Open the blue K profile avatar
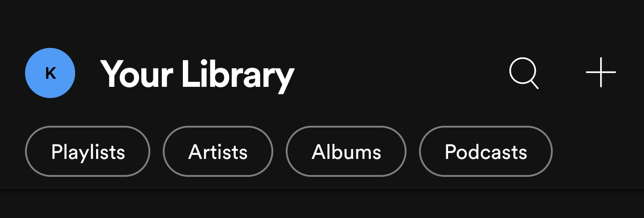This screenshot has width=644, height=218. (x=50, y=73)
